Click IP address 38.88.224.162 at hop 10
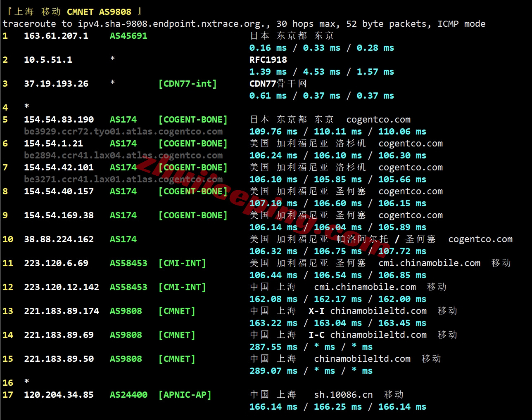The image size is (532, 420). (x=59, y=239)
